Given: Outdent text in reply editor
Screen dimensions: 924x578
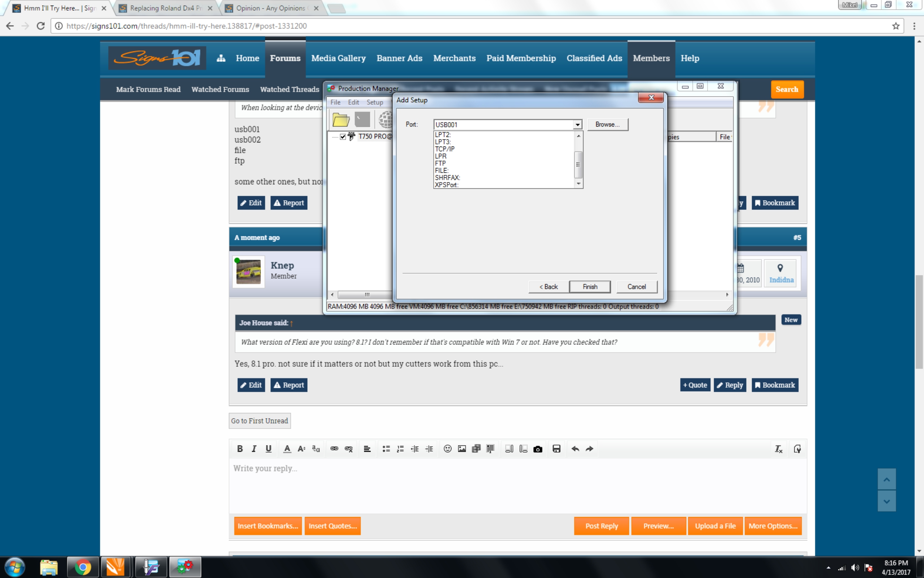Looking at the screenshot, I should (x=415, y=448).
